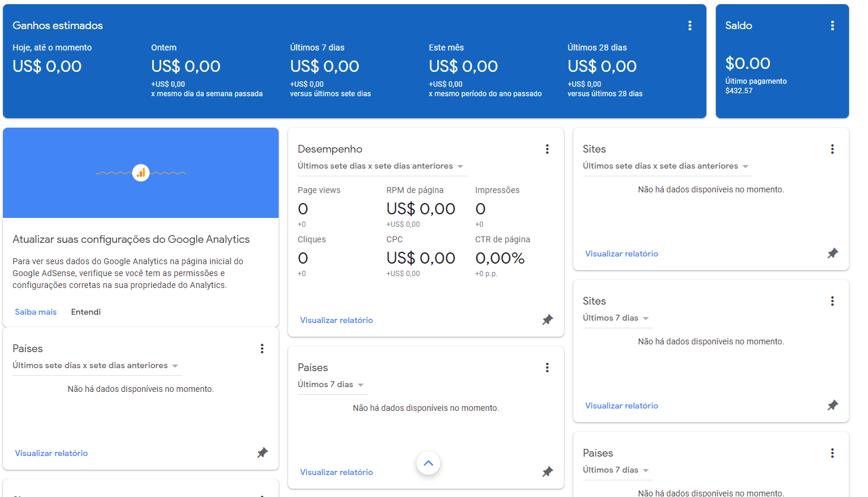Open options of middle Países card

(x=547, y=368)
